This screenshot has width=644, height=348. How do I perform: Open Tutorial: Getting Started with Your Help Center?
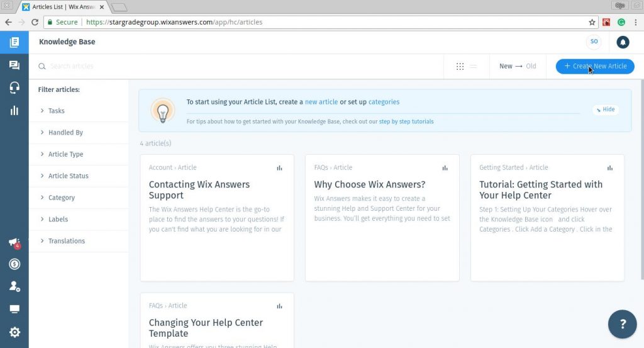click(540, 190)
